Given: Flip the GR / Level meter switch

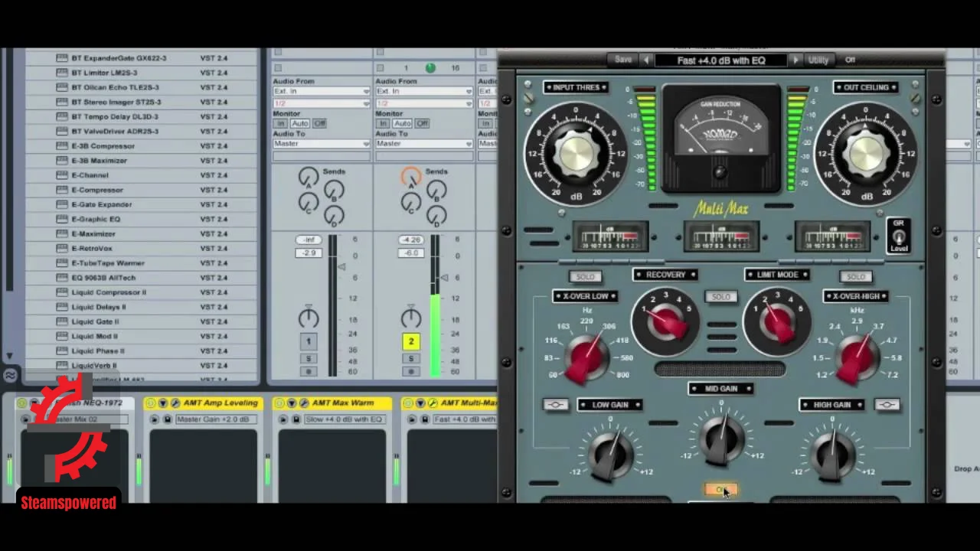Looking at the screenshot, I should (x=899, y=236).
